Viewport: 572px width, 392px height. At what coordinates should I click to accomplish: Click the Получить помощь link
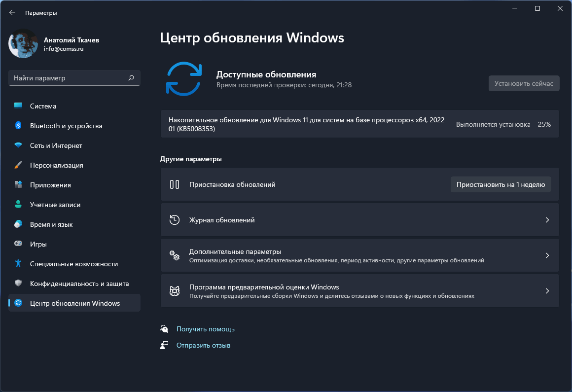click(206, 329)
